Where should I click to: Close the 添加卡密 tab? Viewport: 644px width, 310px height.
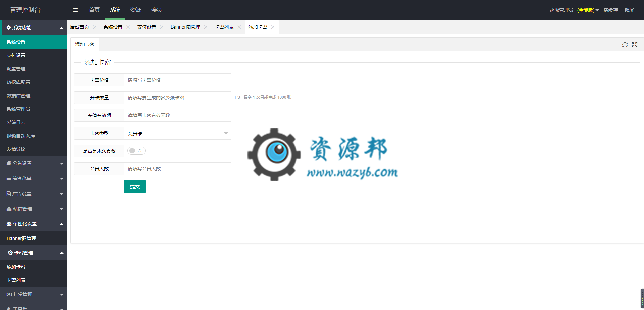click(x=273, y=27)
